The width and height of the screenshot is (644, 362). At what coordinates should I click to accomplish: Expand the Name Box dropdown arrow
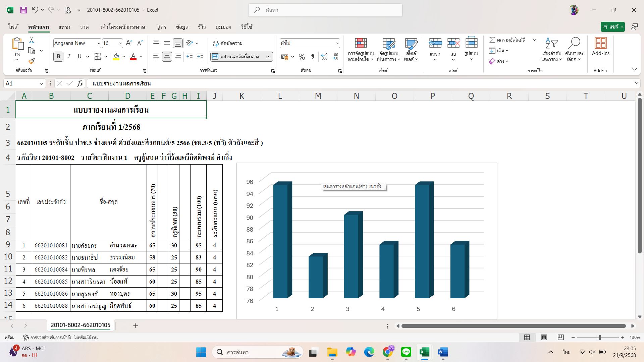pyautogui.click(x=41, y=83)
